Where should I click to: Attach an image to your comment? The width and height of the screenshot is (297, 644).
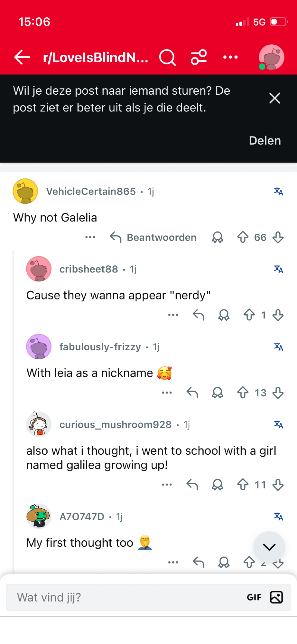(276, 598)
